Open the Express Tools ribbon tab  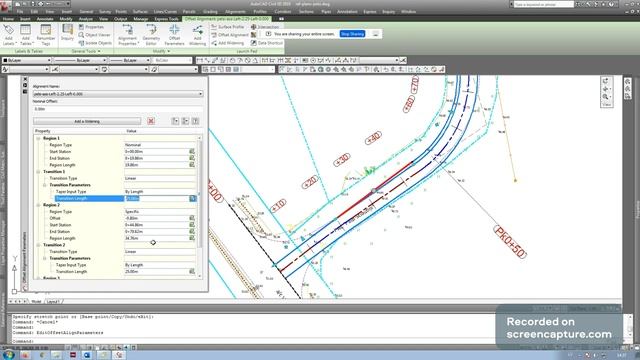pyautogui.click(x=167, y=19)
